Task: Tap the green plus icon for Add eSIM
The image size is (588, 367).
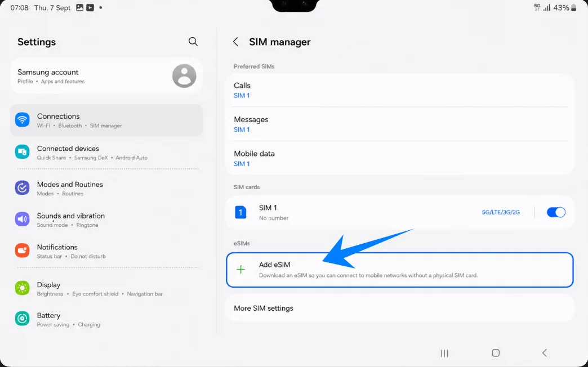Action: [240, 269]
